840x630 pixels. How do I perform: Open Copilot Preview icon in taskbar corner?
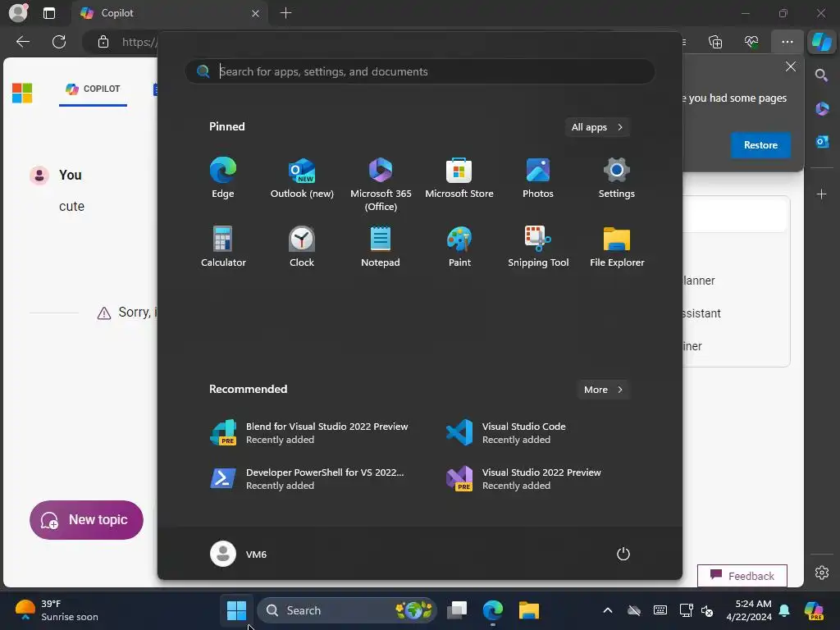pyautogui.click(x=814, y=610)
